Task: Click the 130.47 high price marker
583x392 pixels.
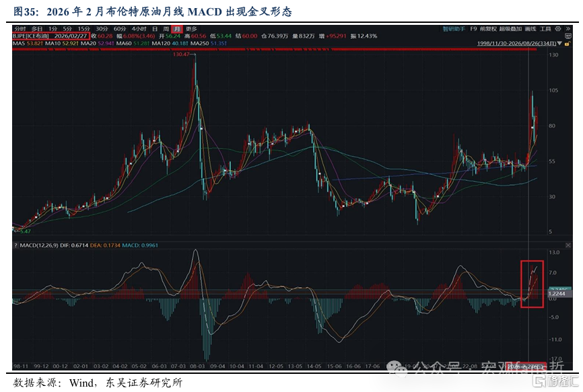Action: click(181, 54)
